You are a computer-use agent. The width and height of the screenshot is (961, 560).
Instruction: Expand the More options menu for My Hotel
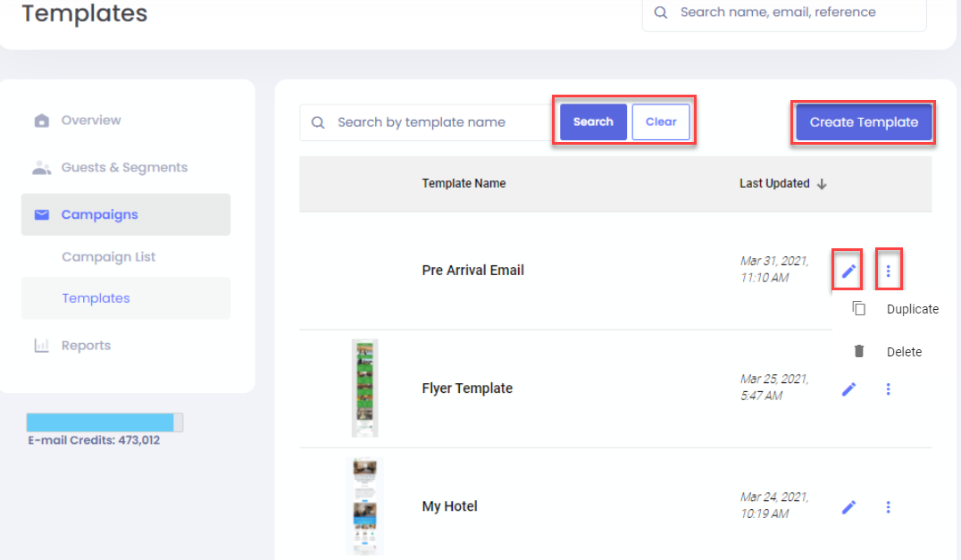pos(888,506)
